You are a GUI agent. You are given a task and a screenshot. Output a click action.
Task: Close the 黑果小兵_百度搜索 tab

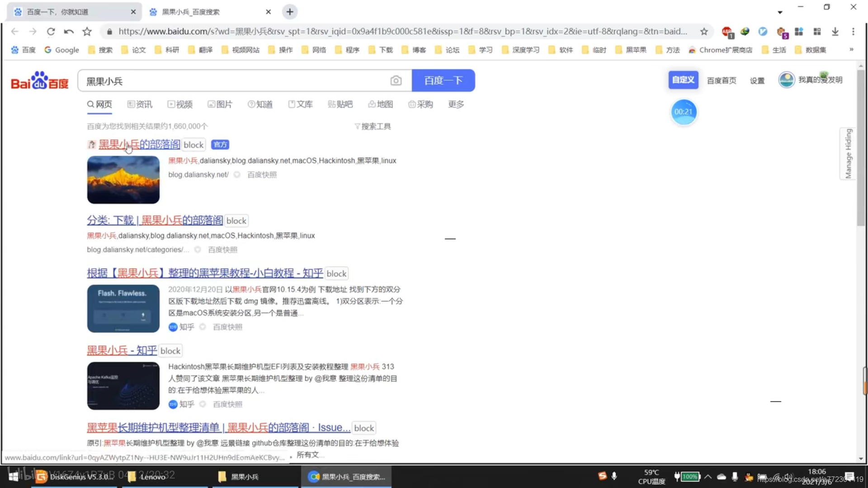268,12
